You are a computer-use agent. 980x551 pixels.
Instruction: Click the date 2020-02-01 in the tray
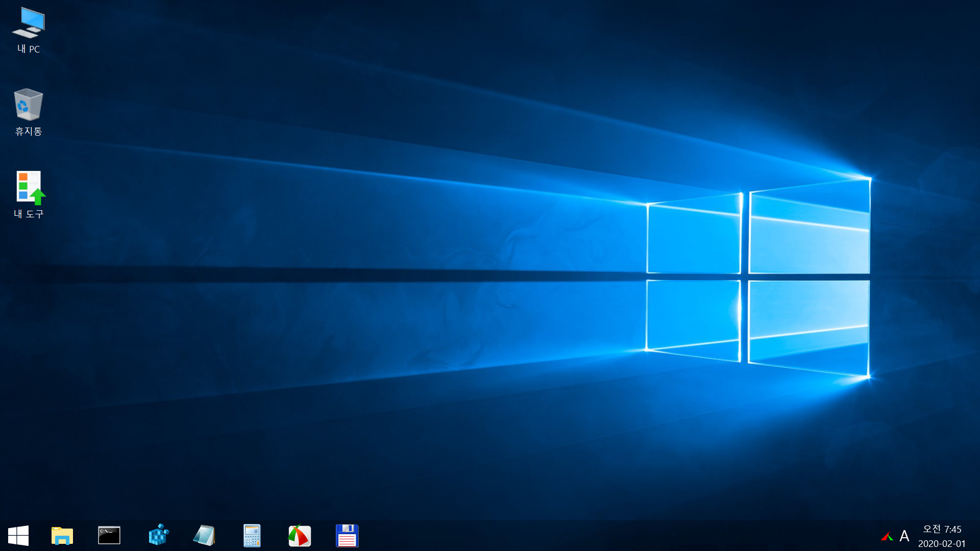click(942, 544)
